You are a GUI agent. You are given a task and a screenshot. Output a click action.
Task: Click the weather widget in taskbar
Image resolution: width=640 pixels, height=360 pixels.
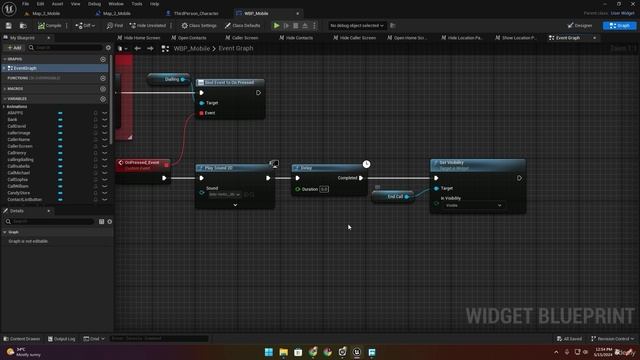(24, 352)
